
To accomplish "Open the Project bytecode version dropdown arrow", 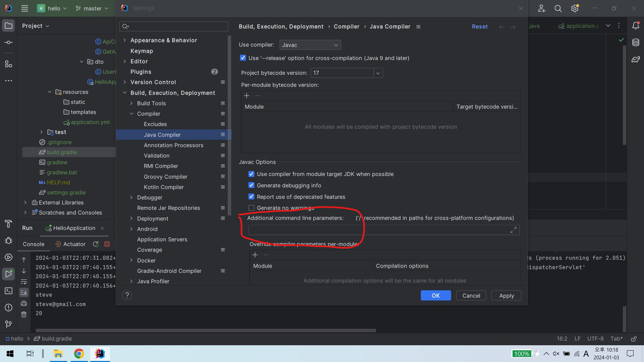I will tap(378, 73).
